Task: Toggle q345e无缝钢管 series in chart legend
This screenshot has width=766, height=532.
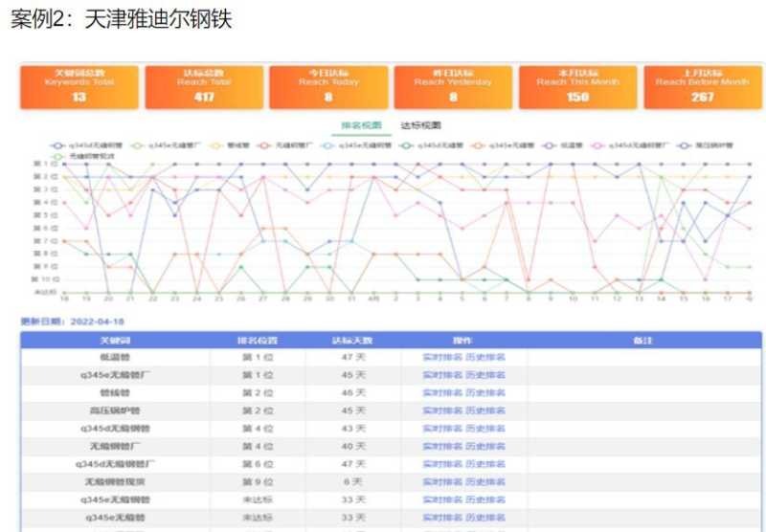Action: point(356,145)
